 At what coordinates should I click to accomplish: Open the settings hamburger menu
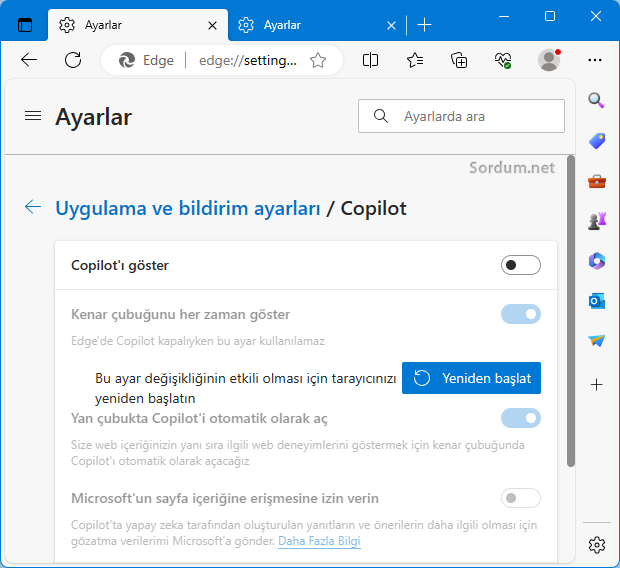point(33,116)
